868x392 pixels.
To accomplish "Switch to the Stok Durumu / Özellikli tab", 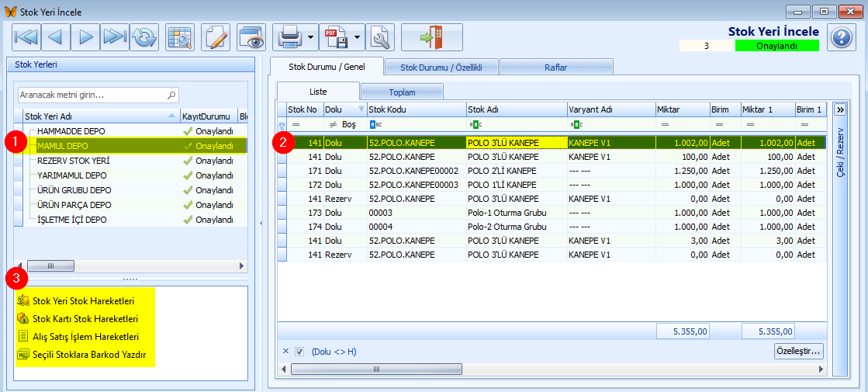I will click(x=441, y=67).
